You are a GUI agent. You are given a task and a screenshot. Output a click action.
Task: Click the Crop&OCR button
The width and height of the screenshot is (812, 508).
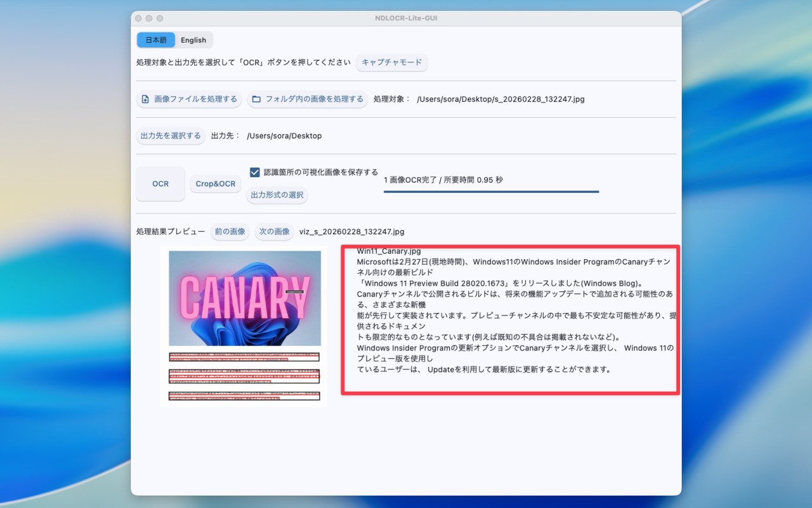[x=216, y=184]
